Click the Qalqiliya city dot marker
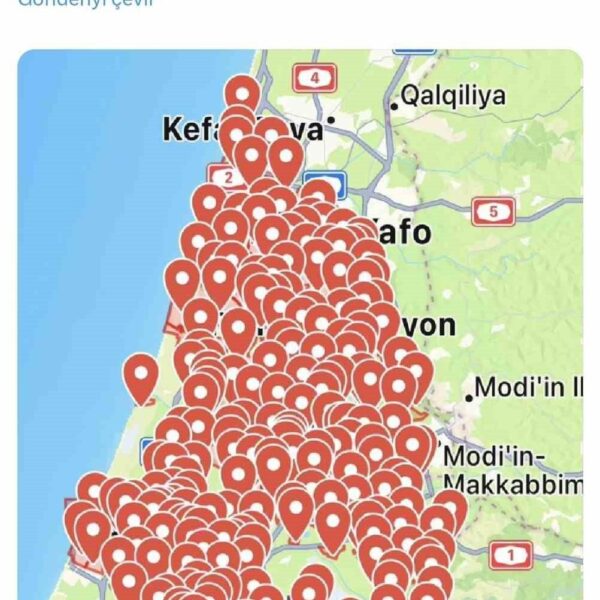 coord(394,106)
